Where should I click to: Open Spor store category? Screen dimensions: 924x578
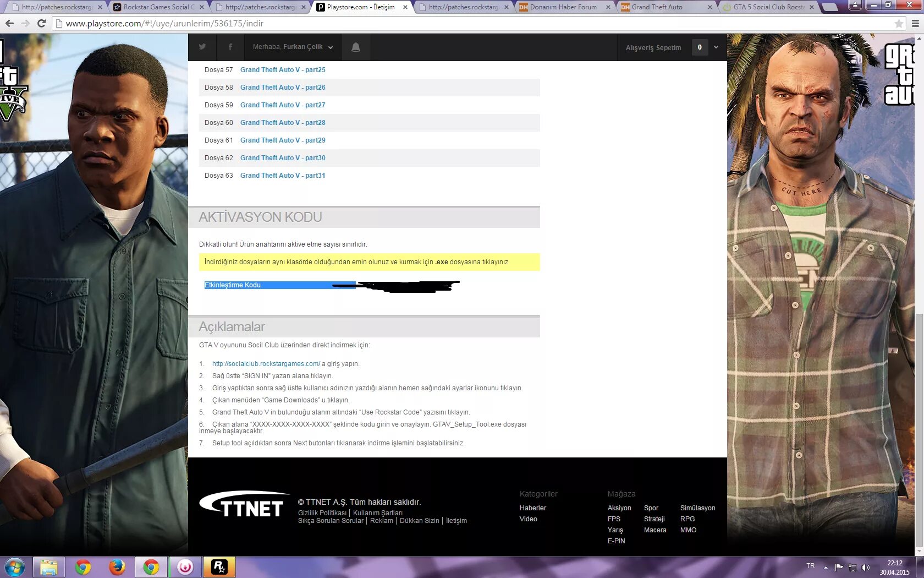pyautogui.click(x=651, y=508)
